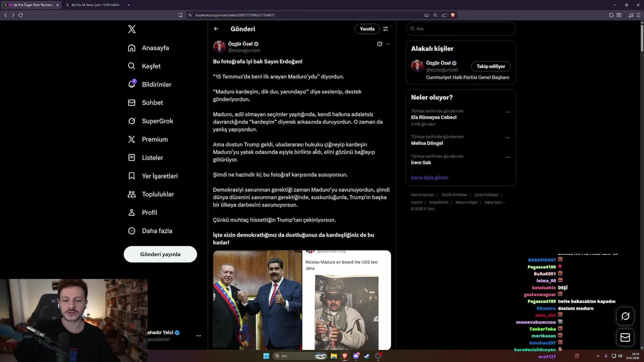This screenshot has width=644, height=362.
Task: Open the reply sort filter icon
Action: (x=386, y=29)
